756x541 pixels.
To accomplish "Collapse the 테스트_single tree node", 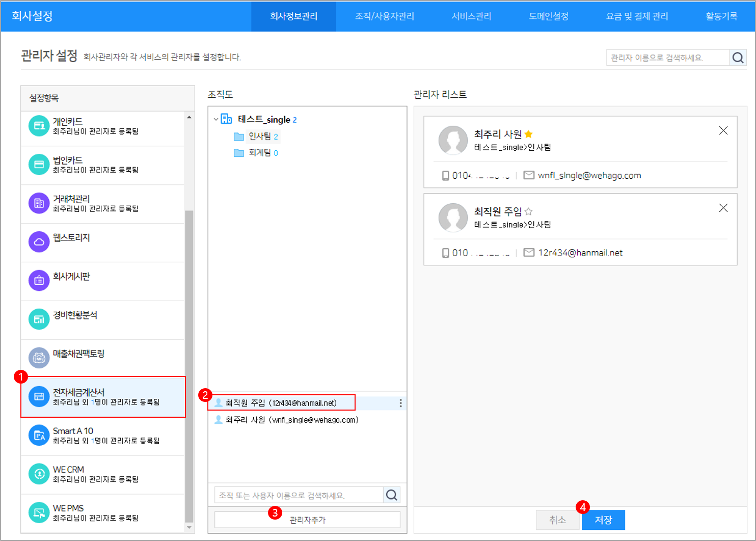I will [216, 119].
